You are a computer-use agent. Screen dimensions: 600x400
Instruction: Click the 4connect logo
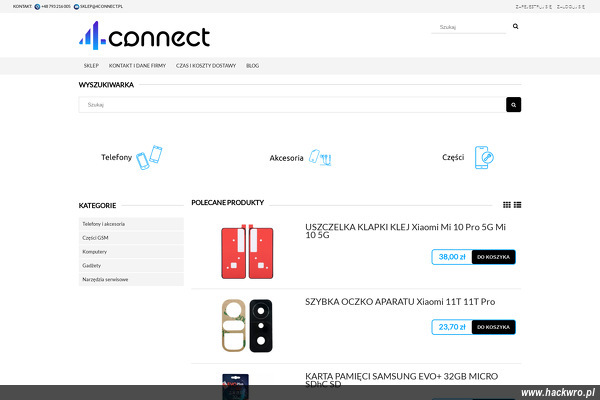pyautogui.click(x=144, y=35)
